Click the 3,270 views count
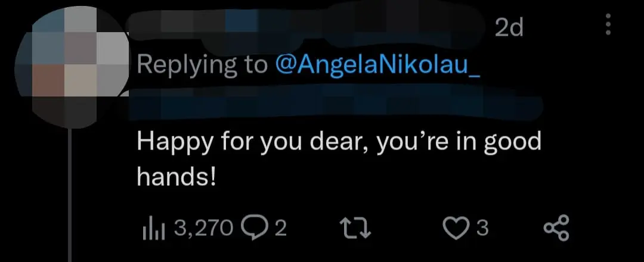Image resolution: width=644 pixels, height=262 pixels. coord(203,228)
